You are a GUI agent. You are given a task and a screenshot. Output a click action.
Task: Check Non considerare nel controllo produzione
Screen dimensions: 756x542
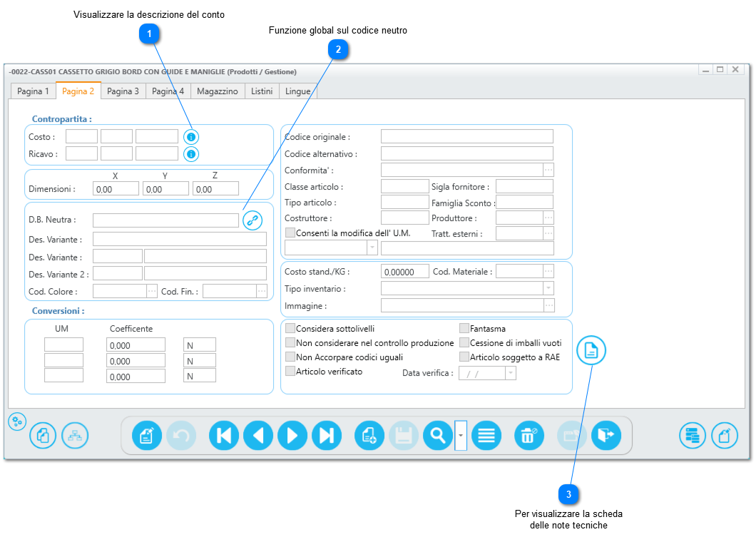290,343
